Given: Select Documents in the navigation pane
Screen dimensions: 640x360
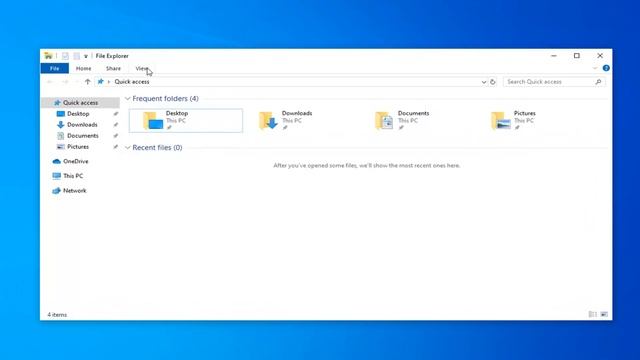Looking at the screenshot, I should [82, 136].
